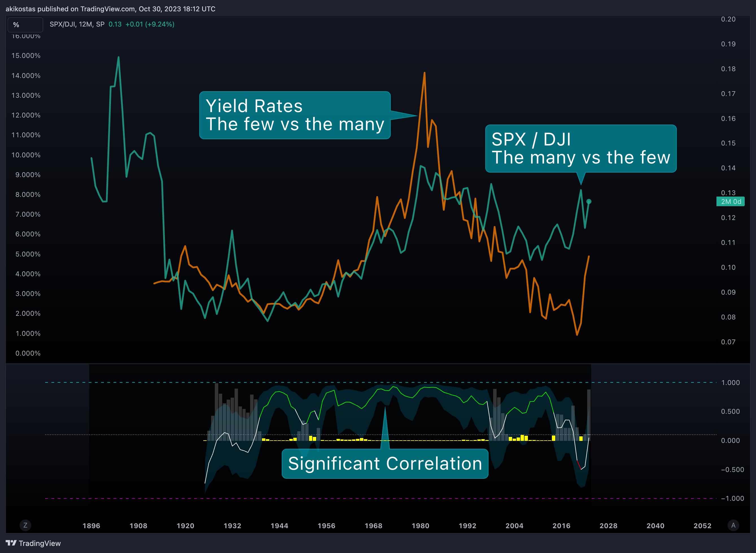Click the 0.000 correlation axis label
Image resolution: width=756 pixels, height=553 pixels.
(x=731, y=441)
